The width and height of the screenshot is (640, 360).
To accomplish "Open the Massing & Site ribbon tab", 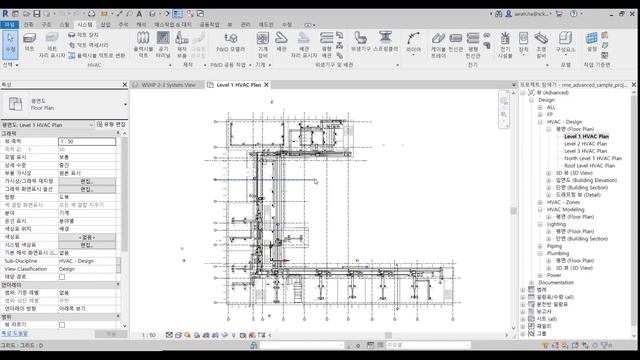I will 173,24.
